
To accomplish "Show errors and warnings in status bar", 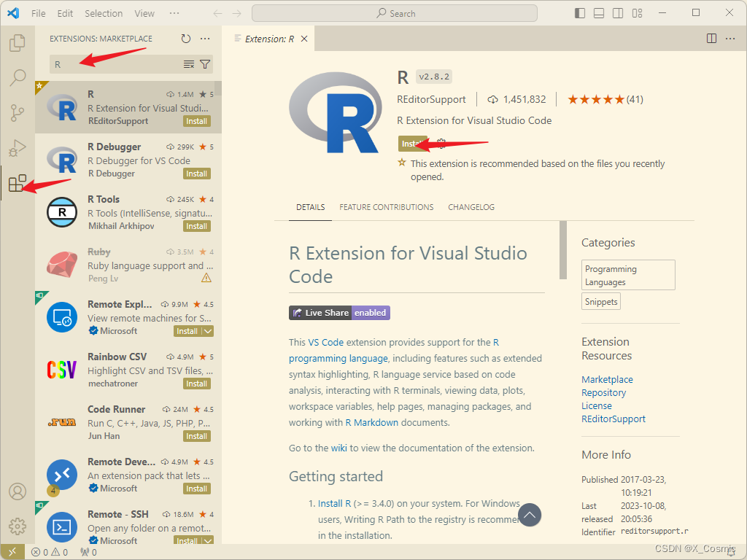I will pyautogui.click(x=50, y=553).
